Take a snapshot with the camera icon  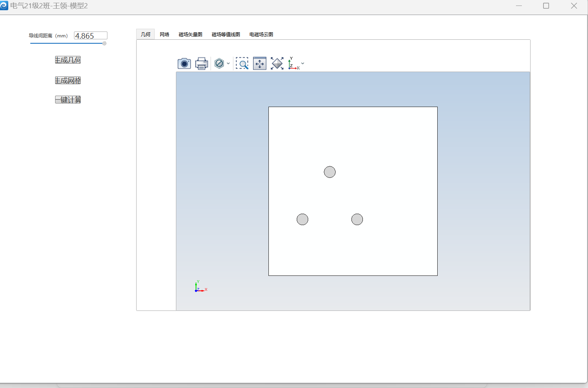tap(184, 63)
